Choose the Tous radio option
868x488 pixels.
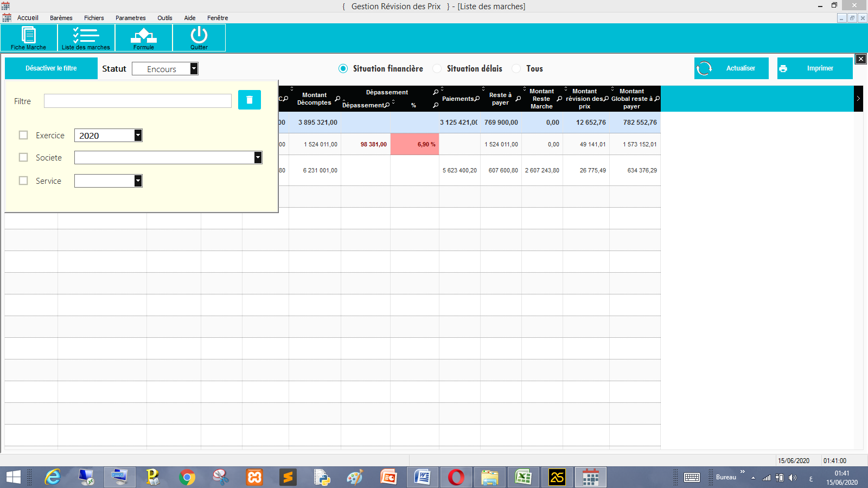[x=516, y=68]
